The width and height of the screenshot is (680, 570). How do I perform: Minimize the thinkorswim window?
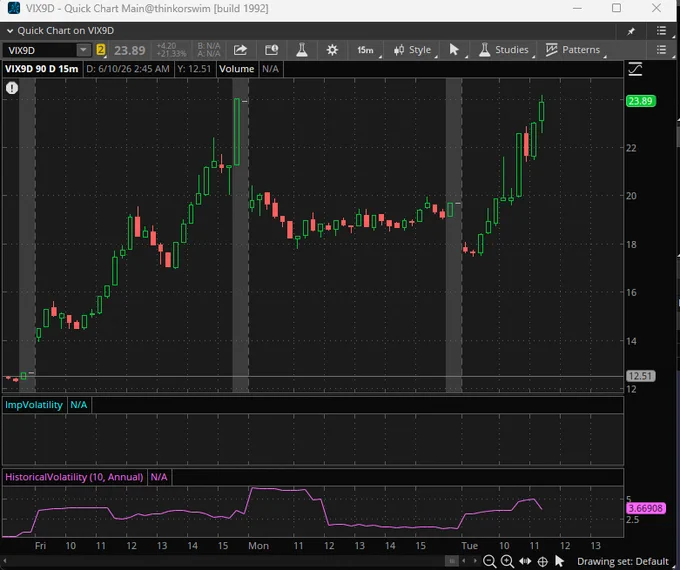577,8
